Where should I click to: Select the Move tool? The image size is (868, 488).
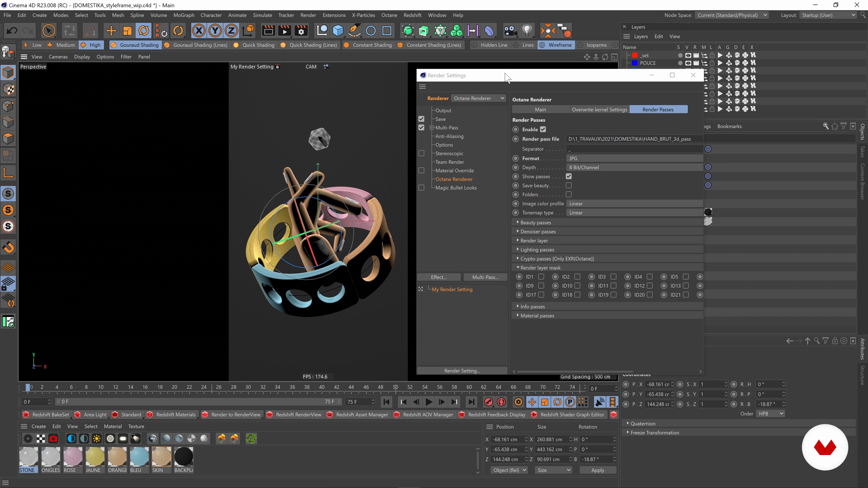tap(111, 31)
